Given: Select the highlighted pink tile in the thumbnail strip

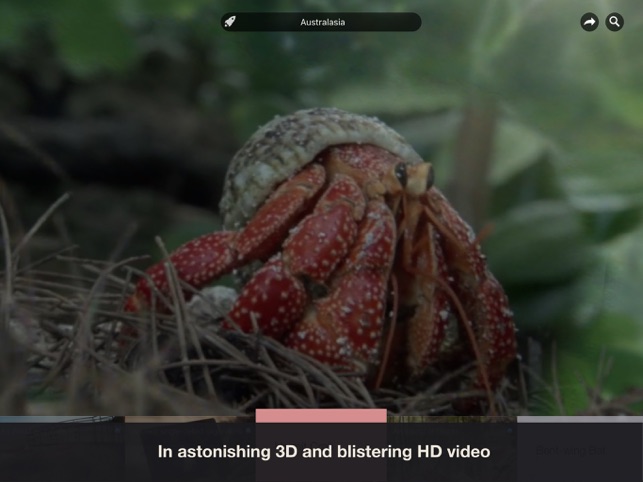Looking at the screenshot, I should pos(320,416).
